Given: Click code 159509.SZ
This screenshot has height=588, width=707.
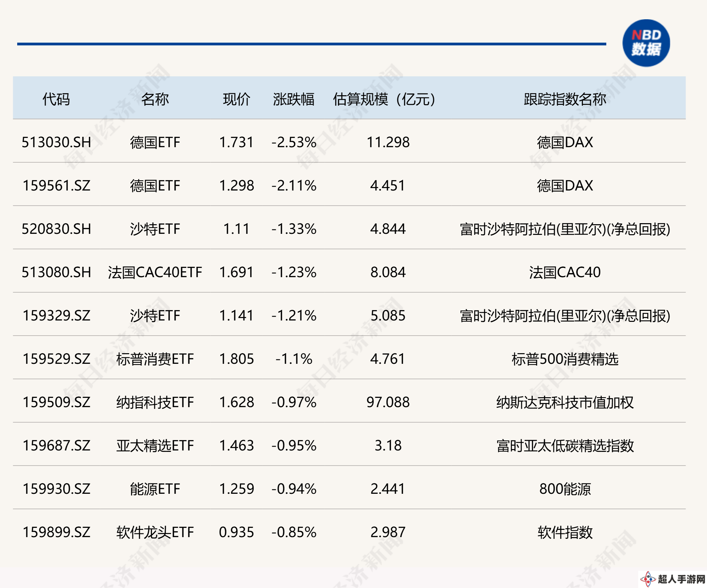Looking at the screenshot, I should [x=56, y=402].
